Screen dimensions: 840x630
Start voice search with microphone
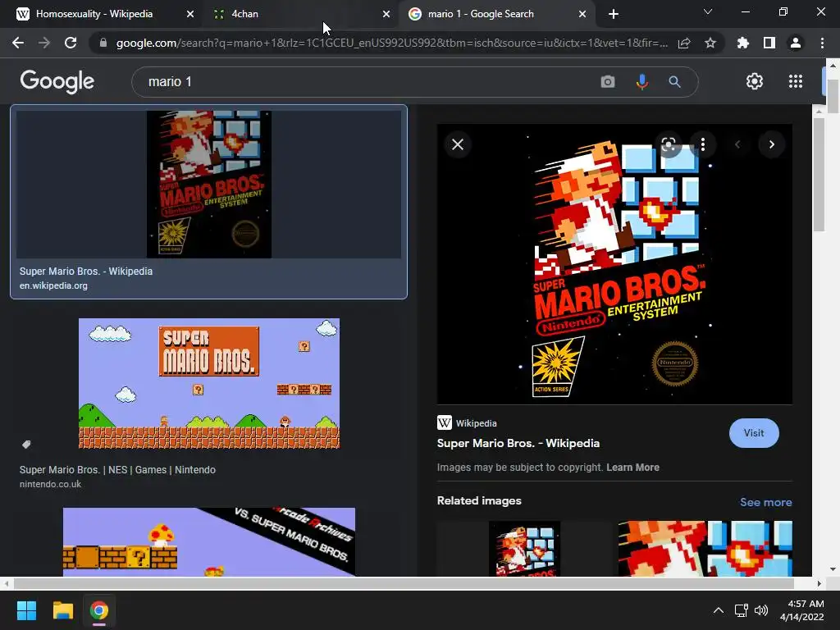coord(641,81)
